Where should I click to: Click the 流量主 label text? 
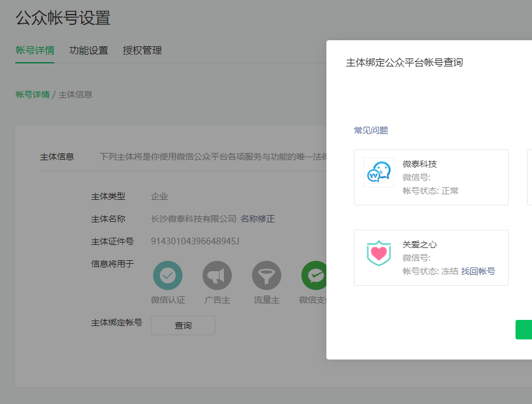(267, 300)
